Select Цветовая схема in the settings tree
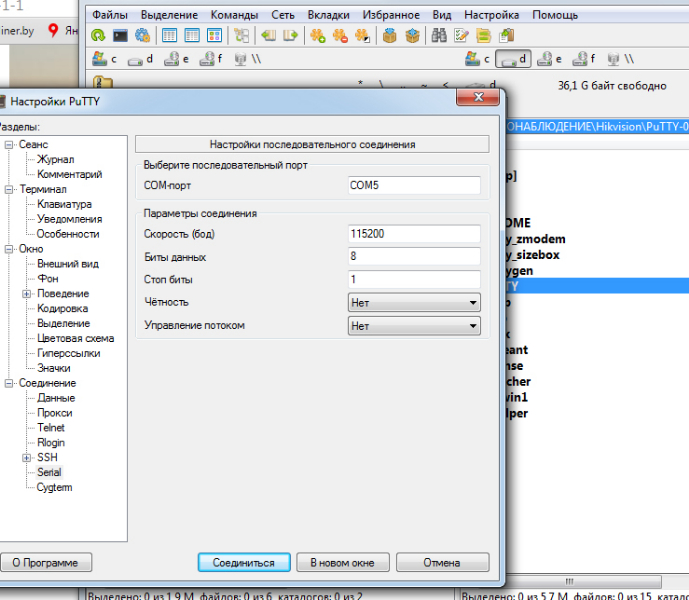The width and height of the screenshot is (689, 600). (x=76, y=338)
